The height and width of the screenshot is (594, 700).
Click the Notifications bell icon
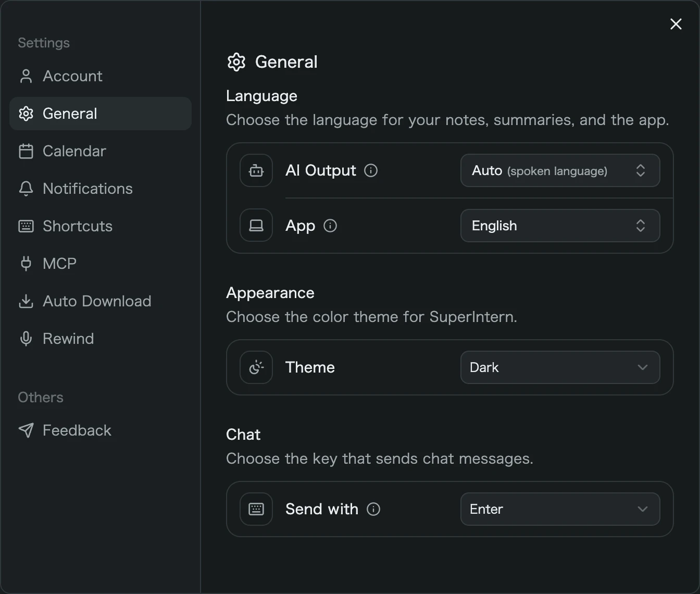point(26,189)
